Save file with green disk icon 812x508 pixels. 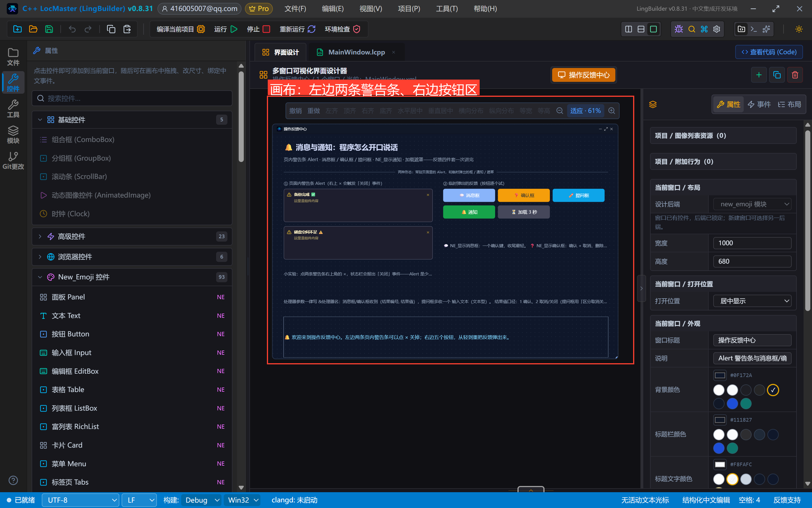(x=49, y=29)
